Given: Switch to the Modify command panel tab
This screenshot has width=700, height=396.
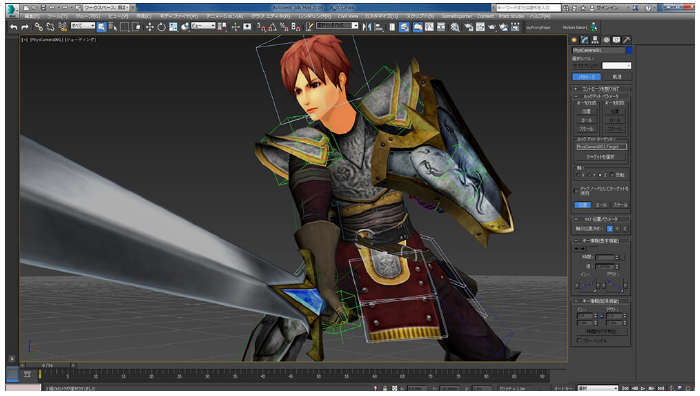Looking at the screenshot, I should pos(585,40).
